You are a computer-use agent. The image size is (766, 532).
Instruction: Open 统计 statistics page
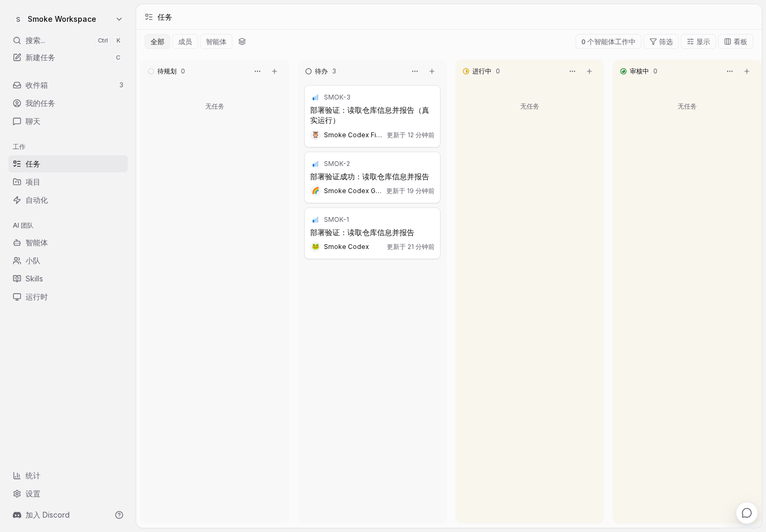pyautogui.click(x=68, y=476)
